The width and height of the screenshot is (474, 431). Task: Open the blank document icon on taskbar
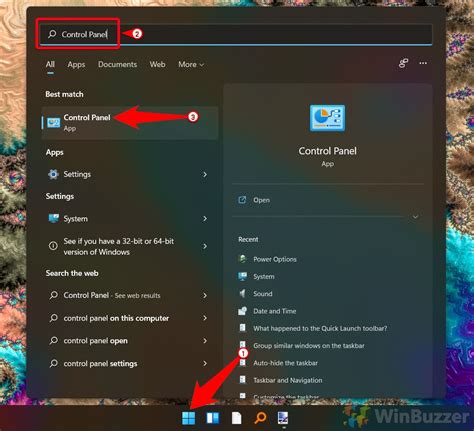236,418
